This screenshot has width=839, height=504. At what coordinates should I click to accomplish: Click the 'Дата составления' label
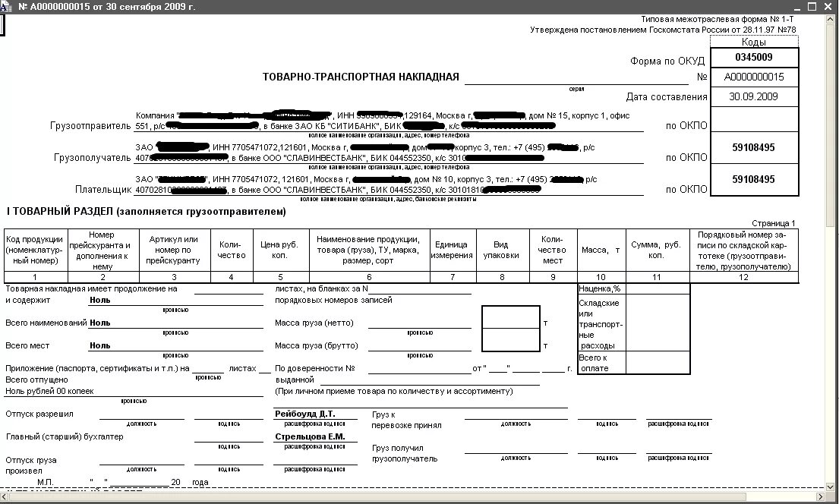pos(666,97)
